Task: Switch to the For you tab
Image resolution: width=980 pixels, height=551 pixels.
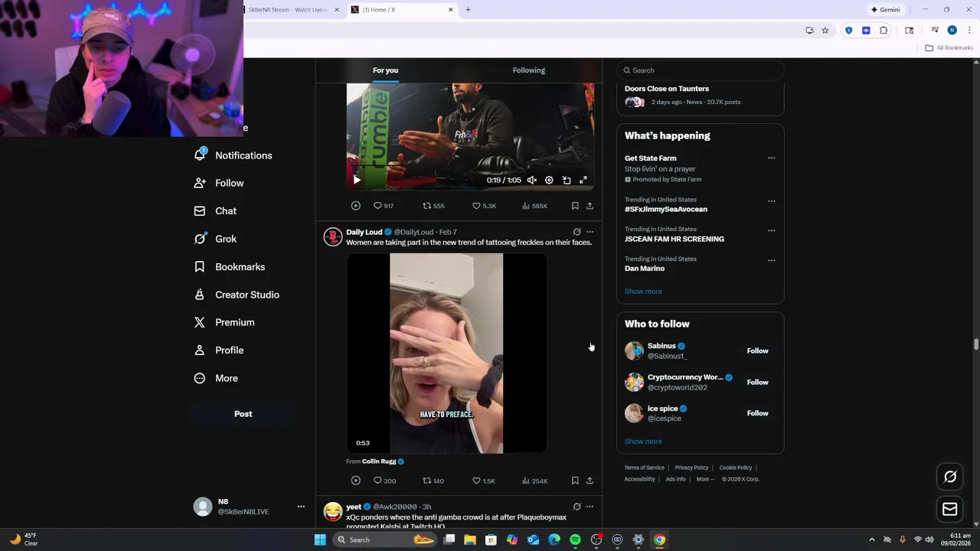Action: coord(385,70)
